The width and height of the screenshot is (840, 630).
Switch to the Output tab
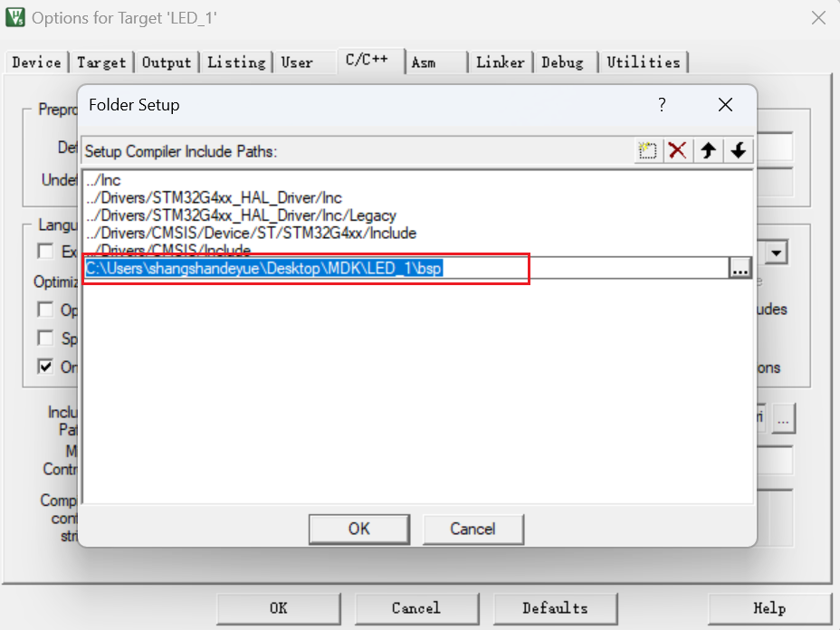tap(167, 62)
